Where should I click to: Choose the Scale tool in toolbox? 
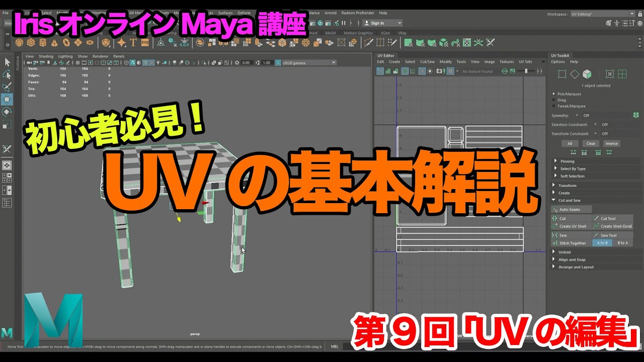click(7, 124)
